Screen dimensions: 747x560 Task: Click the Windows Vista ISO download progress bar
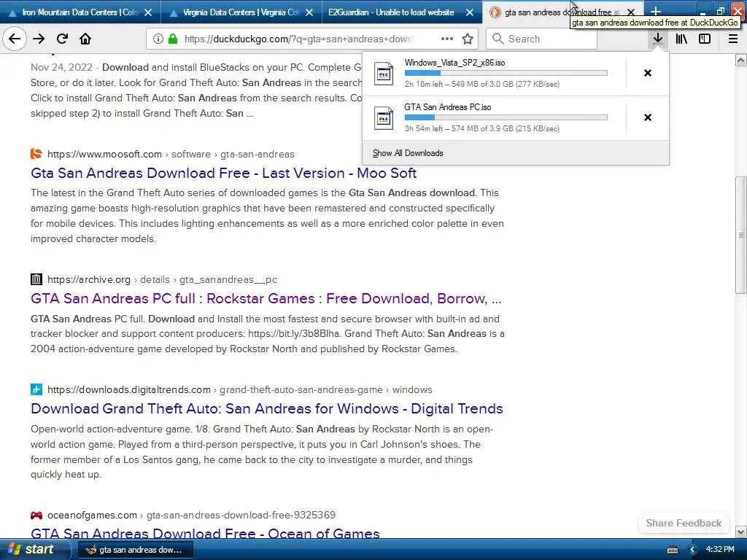click(506, 73)
